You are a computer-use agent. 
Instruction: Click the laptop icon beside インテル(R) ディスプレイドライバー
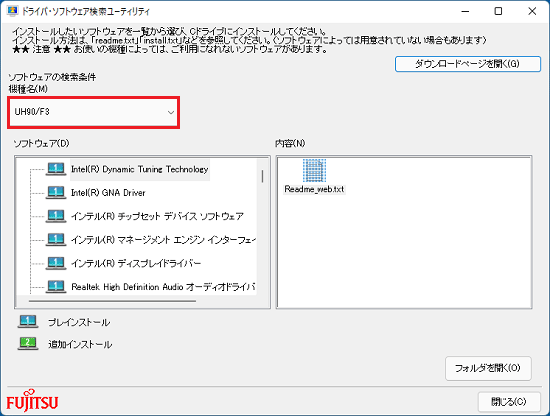click(56, 263)
